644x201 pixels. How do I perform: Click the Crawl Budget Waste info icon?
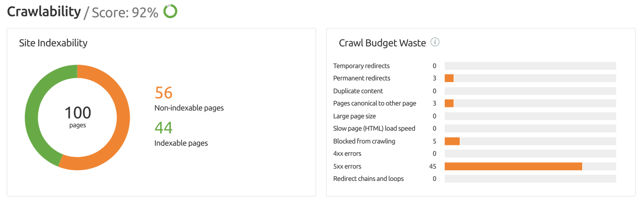[435, 42]
